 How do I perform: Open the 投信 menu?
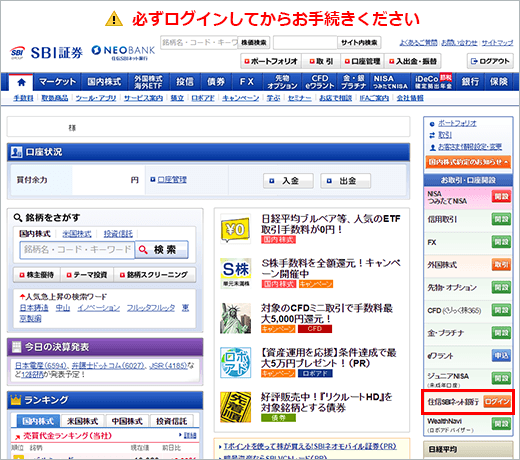185,82
